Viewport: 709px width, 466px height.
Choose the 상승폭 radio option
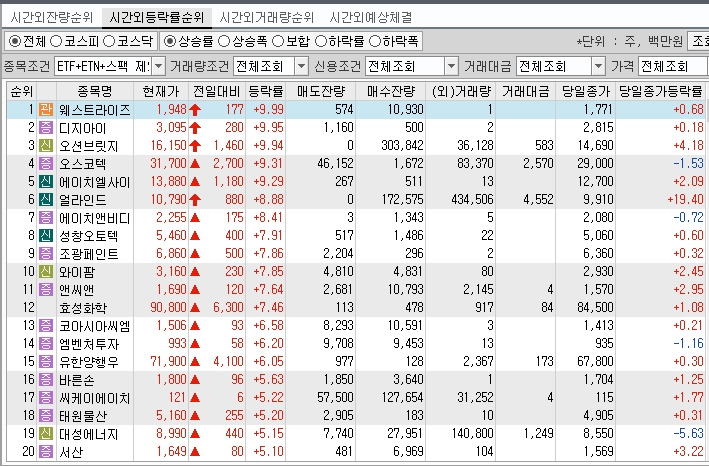(x=224, y=42)
